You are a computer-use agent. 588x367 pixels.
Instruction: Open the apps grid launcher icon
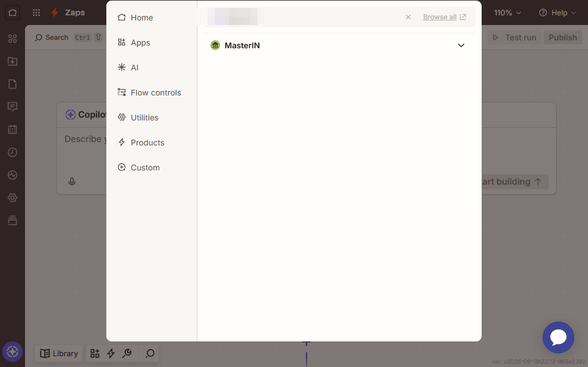(x=36, y=12)
